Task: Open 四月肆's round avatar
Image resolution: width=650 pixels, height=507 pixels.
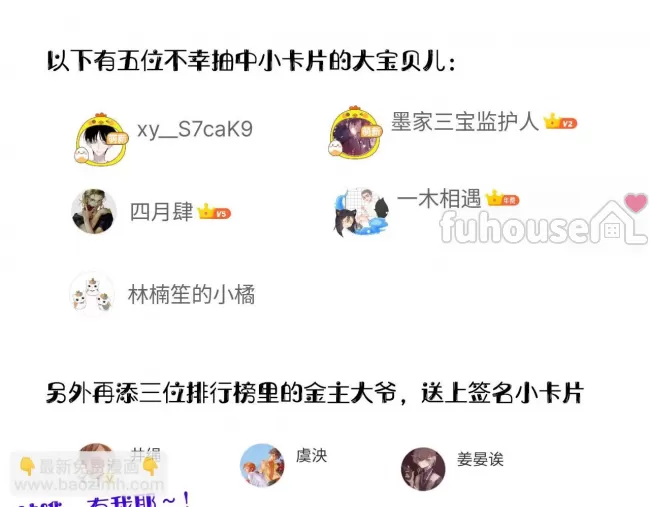Action: tap(94, 211)
